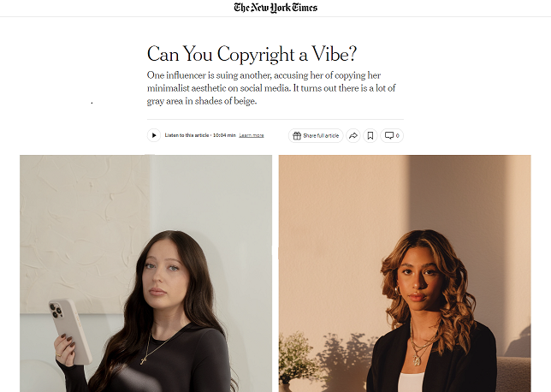Click the 'Can You Copyright a Vibe?' headline
Screen dimensions: 551x392
click(252, 54)
